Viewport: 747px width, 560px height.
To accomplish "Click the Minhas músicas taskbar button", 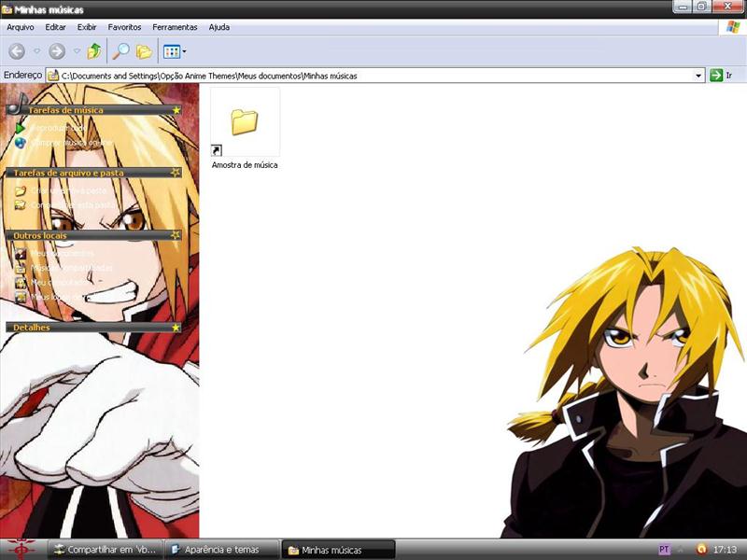I will point(338,550).
